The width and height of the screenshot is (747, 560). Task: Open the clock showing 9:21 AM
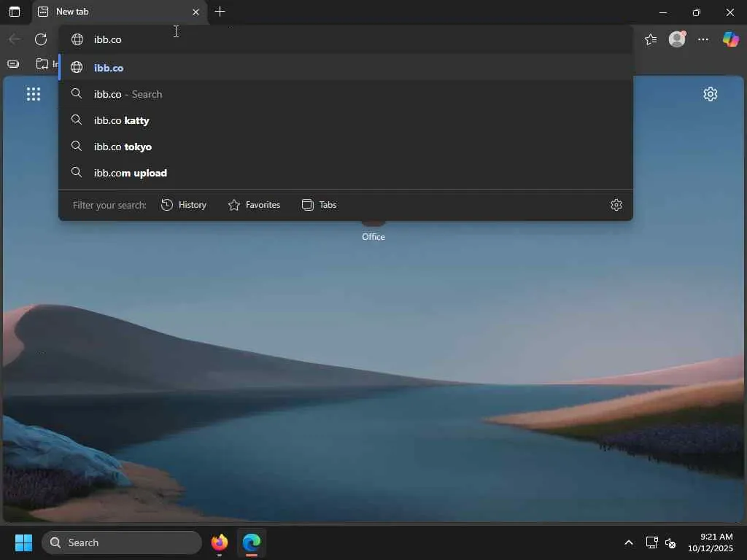pos(711,542)
